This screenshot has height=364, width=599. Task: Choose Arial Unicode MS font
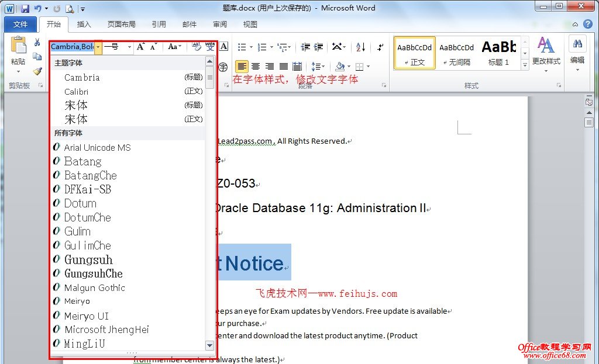pyautogui.click(x=128, y=147)
